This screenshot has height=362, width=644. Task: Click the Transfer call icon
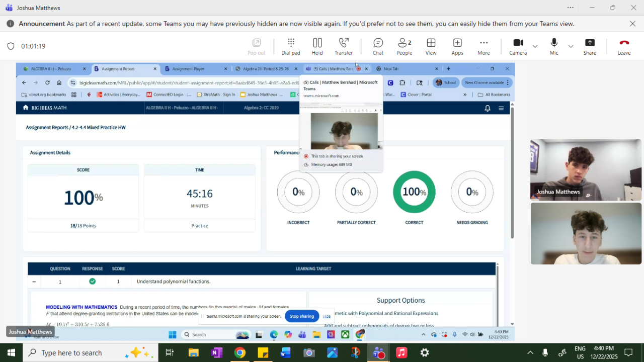(x=344, y=46)
